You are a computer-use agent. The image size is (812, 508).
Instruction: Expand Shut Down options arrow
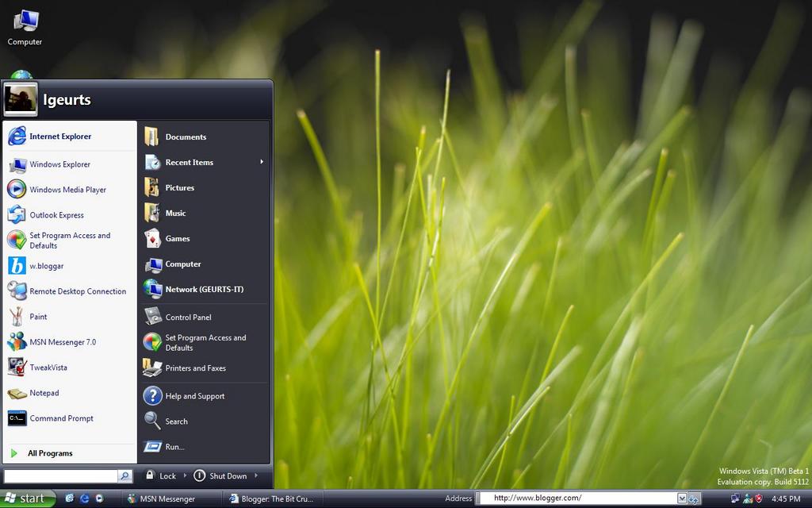coord(256,475)
